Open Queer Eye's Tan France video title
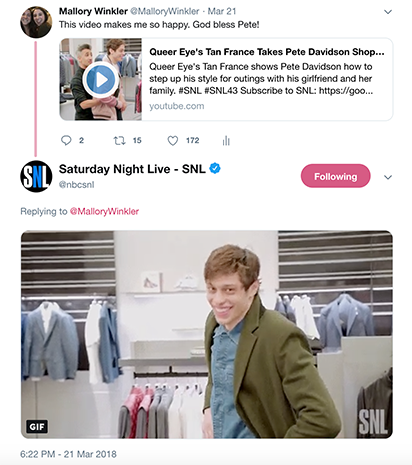 tap(267, 52)
